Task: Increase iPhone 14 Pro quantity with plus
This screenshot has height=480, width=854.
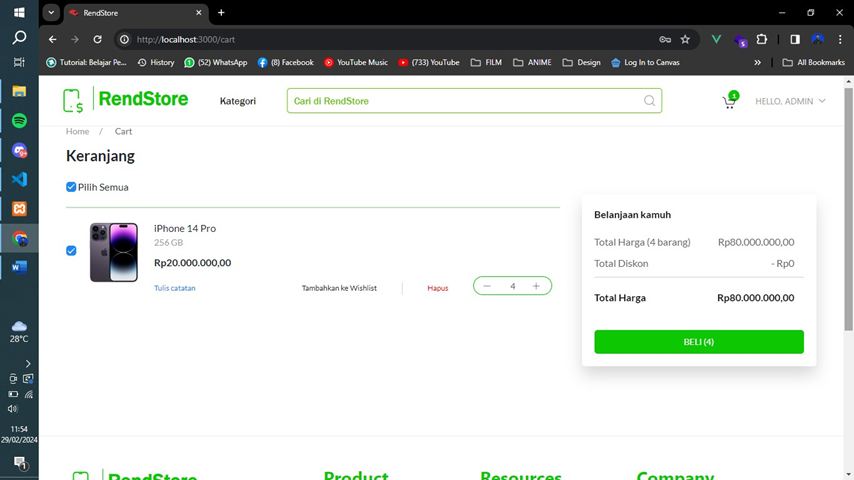Action: click(536, 286)
